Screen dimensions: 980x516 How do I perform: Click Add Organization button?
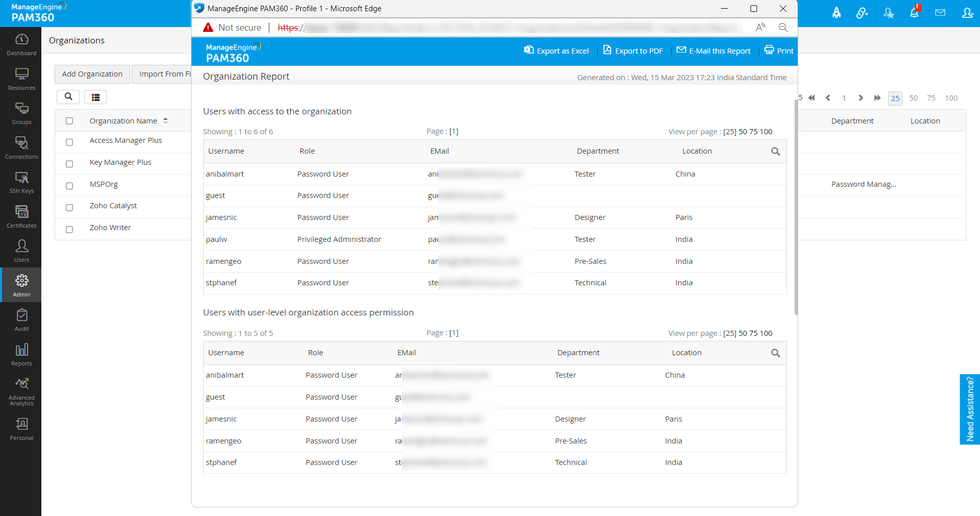pyautogui.click(x=92, y=74)
